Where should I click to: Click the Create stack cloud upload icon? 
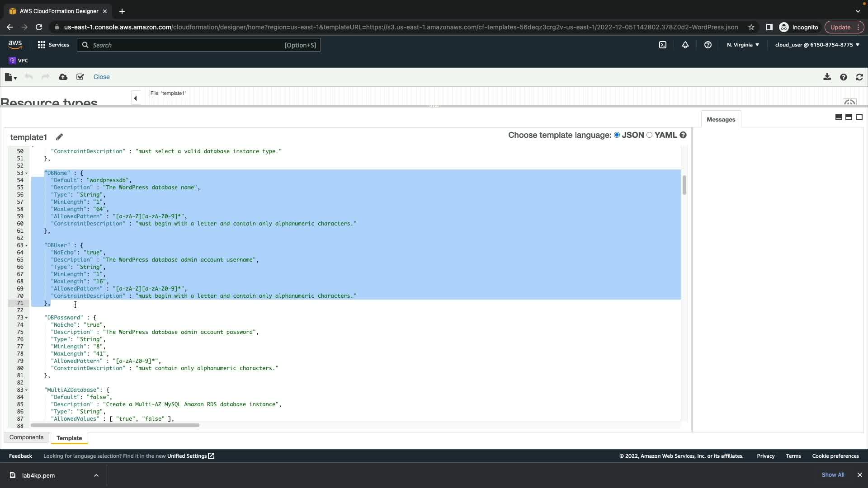pos(63,77)
